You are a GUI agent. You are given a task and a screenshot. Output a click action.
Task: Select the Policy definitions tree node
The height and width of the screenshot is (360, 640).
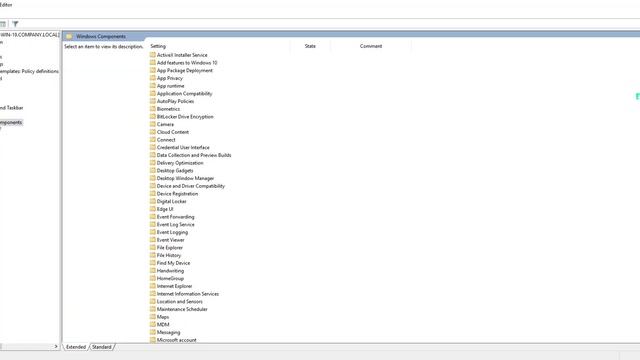29,71
